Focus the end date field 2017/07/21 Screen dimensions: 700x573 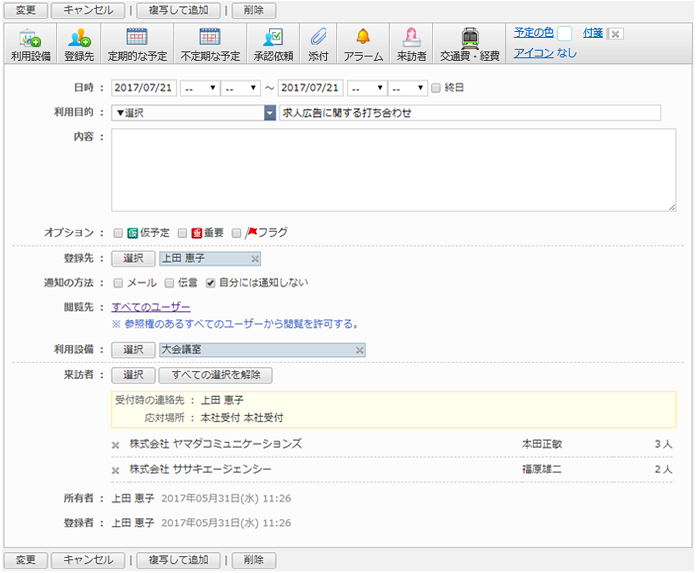coord(311,88)
